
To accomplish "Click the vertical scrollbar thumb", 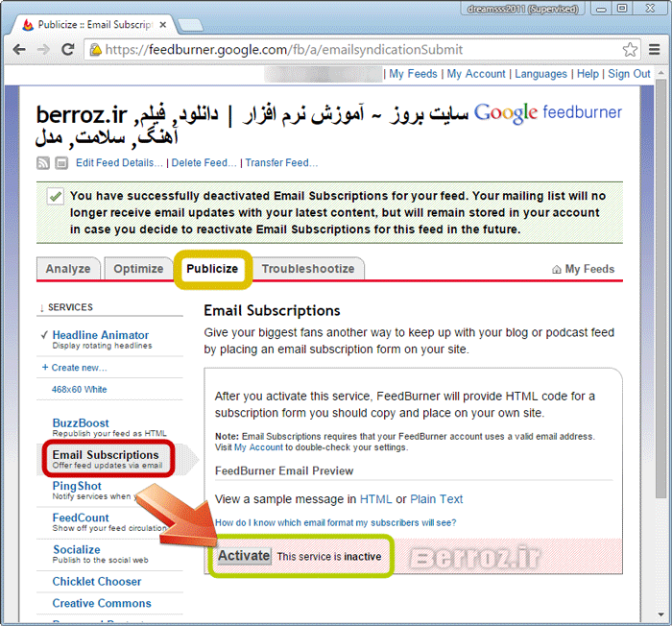I will coord(660,289).
